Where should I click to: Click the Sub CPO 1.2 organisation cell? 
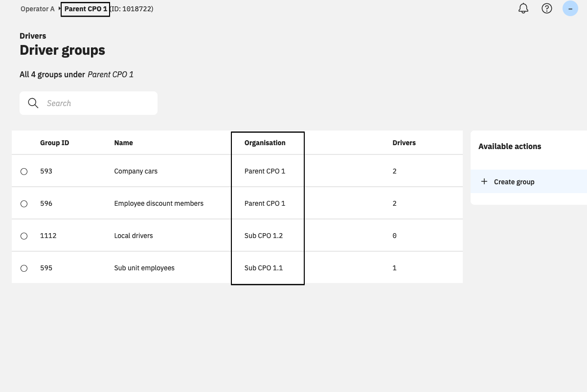(264, 236)
